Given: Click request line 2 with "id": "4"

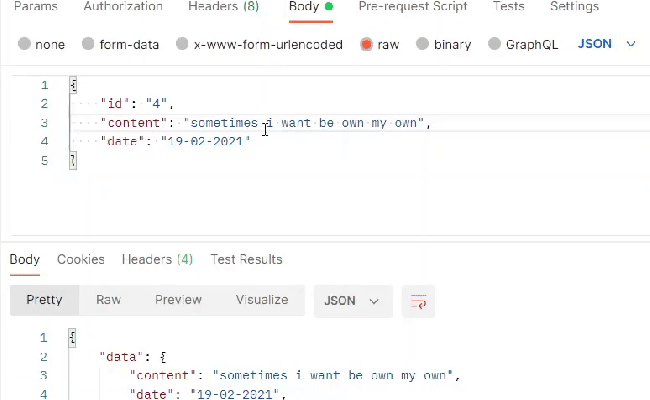Looking at the screenshot, I should click(137, 104).
